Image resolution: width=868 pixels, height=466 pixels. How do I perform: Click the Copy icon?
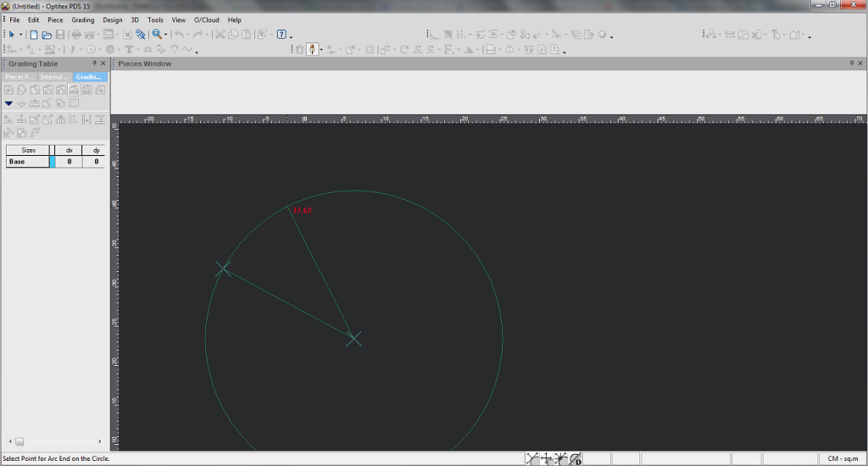click(233, 34)
